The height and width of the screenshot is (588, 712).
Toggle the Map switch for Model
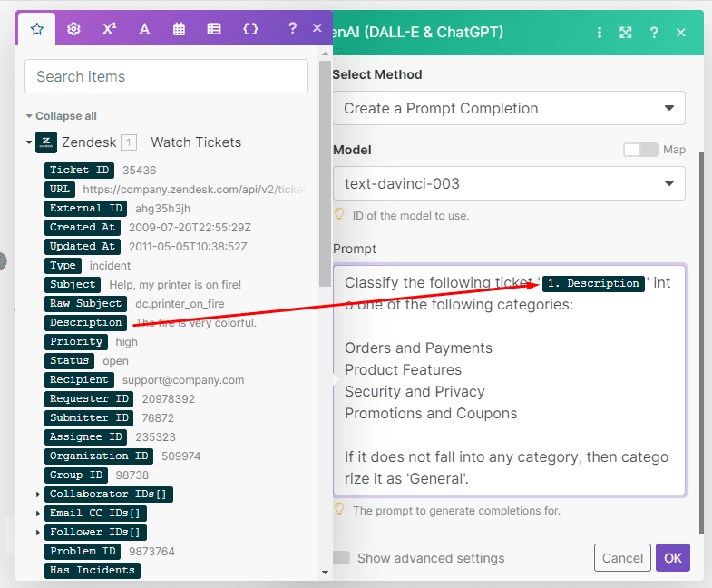pyautogui.click(x=640, y=150)
